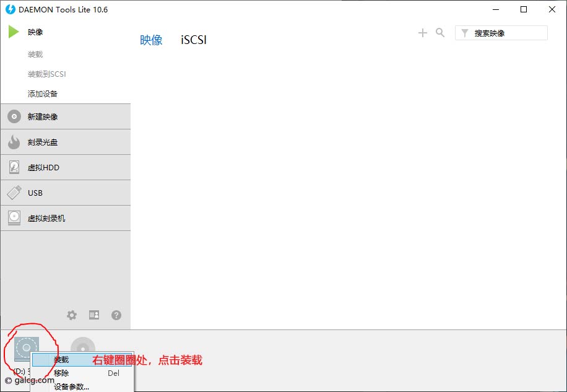The image size is (567, 392).
Task: Click the plus icon to add an image
Action: (x=422, y=33)
